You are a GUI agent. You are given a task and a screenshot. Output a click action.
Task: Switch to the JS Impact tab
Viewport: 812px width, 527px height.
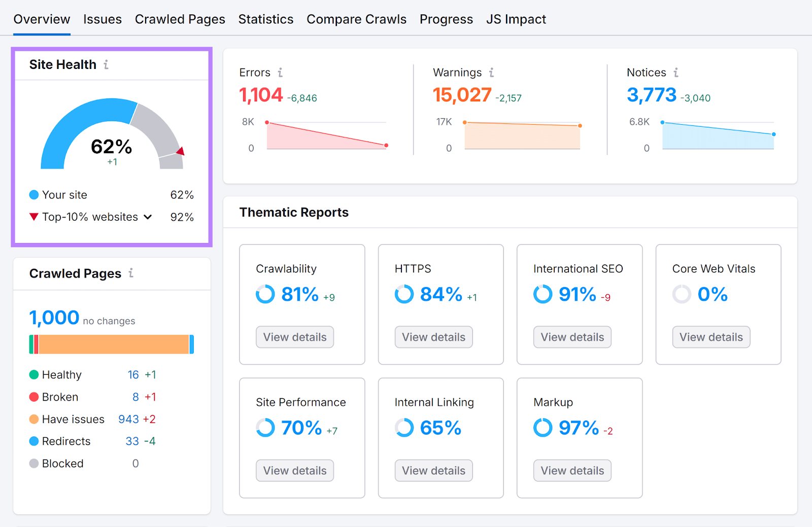click(x=516, y=19)
